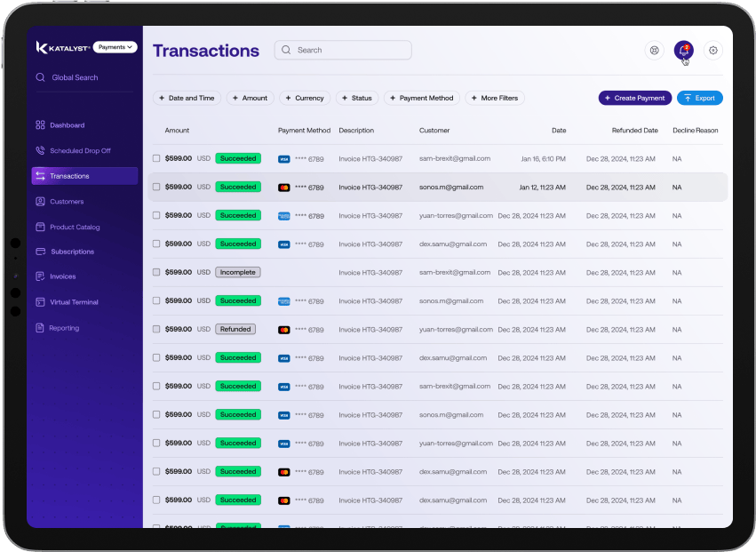Image resolution: width=756 pixels, height=552 pixels.
Task: Click the help support icon
Action: (x=654, y=51)
